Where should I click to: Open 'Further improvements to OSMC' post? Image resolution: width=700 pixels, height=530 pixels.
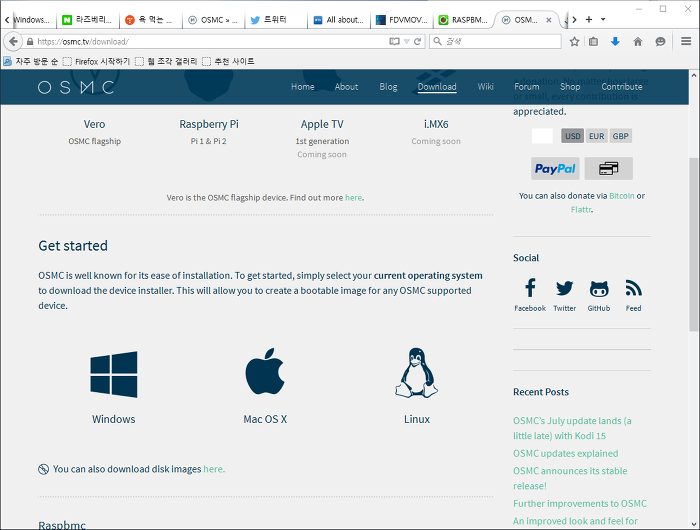(x=580, y=503)
